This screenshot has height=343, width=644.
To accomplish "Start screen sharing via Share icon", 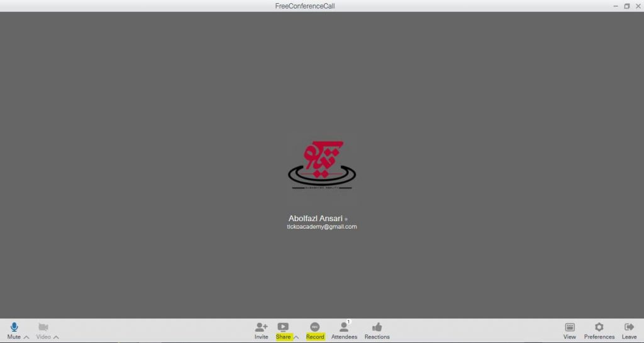I will (283, 327).
